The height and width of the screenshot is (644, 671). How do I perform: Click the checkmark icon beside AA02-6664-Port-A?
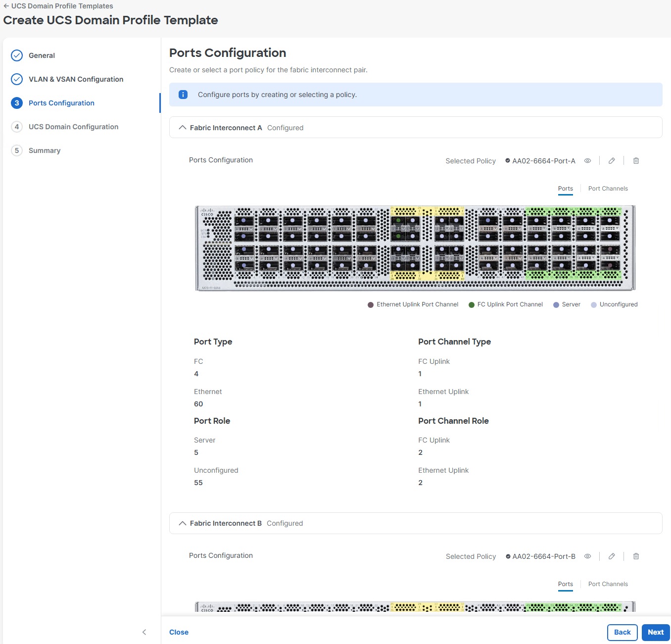tap(508, 160)
